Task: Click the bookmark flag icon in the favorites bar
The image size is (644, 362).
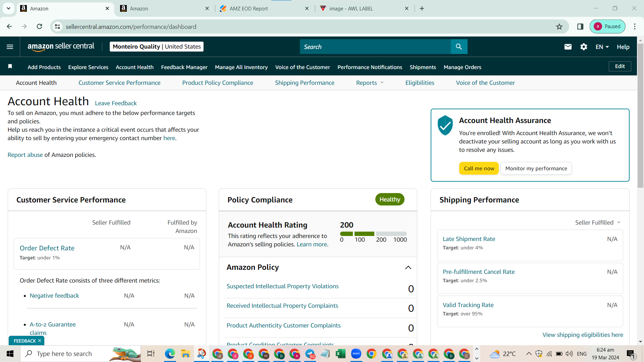Action: coord(10,66)
